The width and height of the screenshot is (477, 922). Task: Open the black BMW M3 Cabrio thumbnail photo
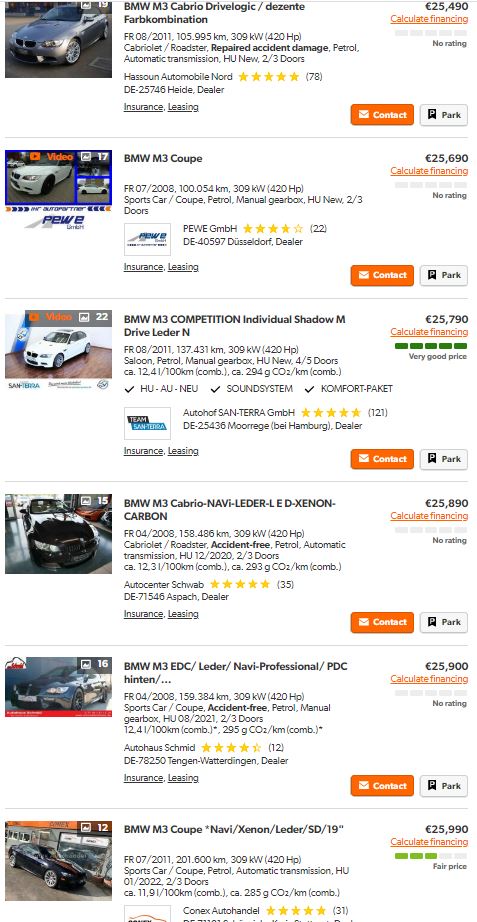[x=58, y=534]
